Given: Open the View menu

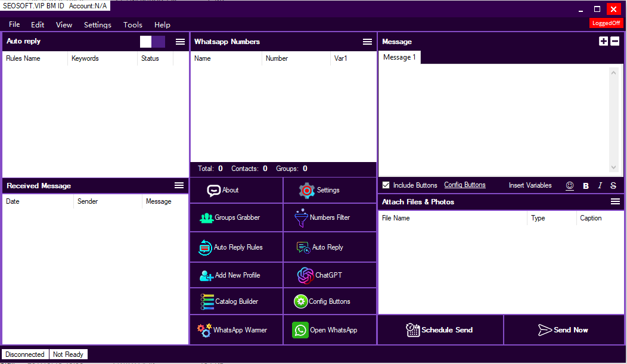Looking at the screenshot, I should (x=64, y=24).
